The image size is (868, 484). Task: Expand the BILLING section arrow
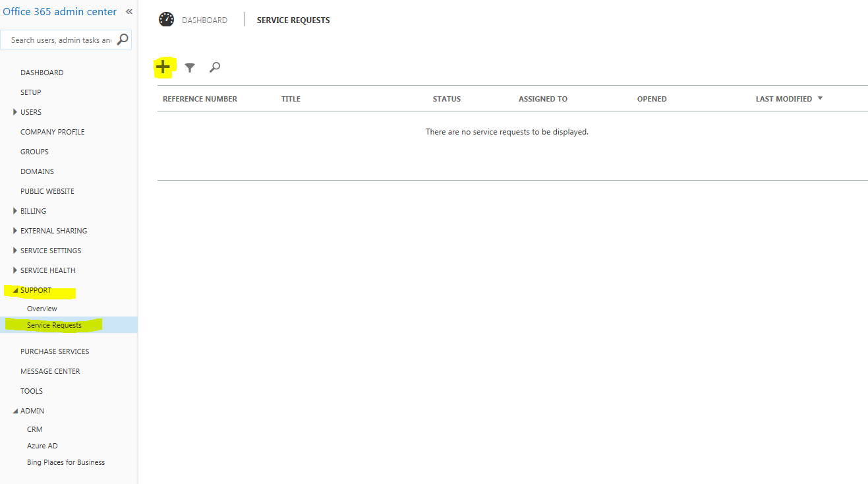point(15,211)
